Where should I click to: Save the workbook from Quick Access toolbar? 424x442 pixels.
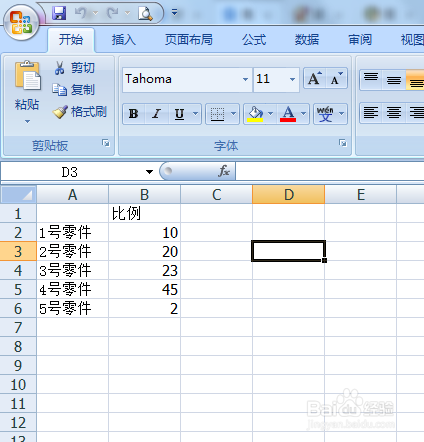[59, 13]
